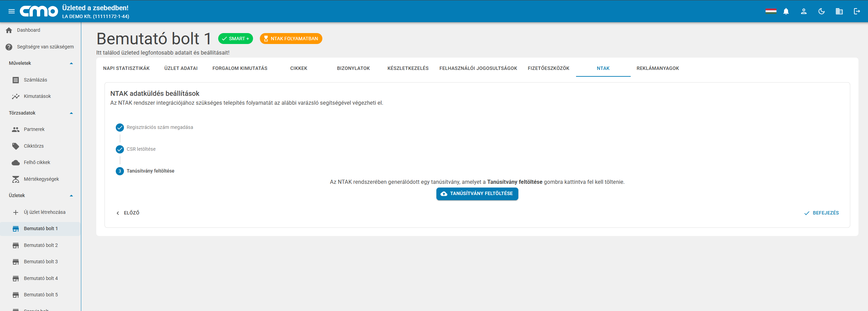Click the Felhő cikkek cloud icon

(16, 163)
